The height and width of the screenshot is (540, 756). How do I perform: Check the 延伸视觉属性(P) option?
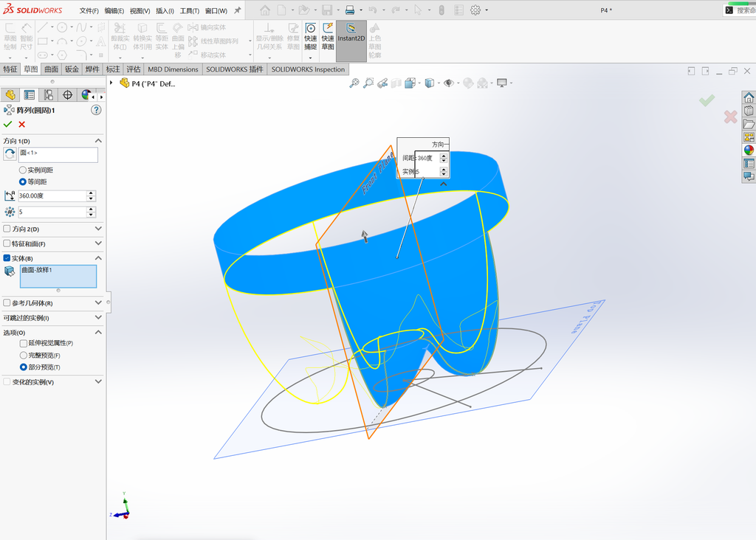(x=23, y=344)
